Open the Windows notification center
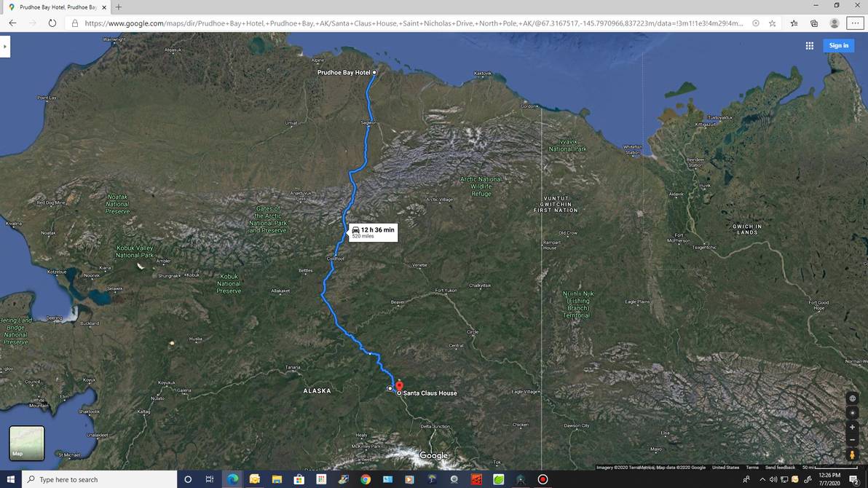 (854, 480)
